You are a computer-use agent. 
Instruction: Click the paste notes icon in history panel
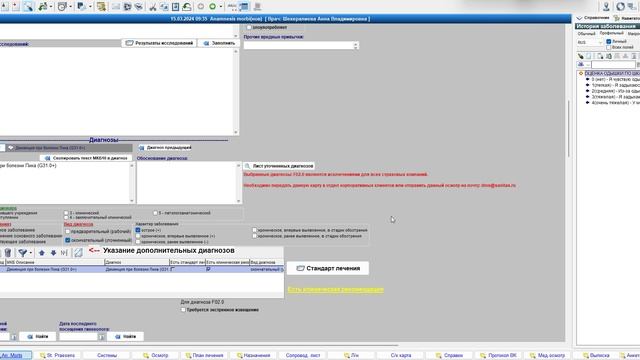click(609, 56)
